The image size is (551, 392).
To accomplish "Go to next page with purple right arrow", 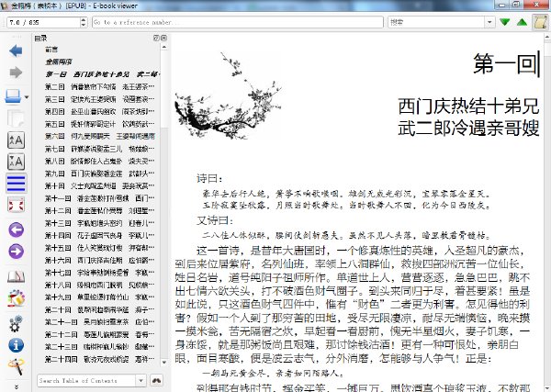I will [x=16, y=252].
